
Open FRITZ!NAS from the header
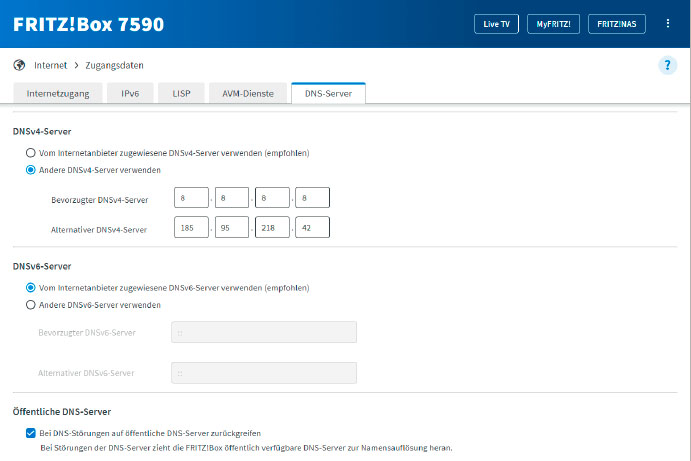click(x=617, y=24)
